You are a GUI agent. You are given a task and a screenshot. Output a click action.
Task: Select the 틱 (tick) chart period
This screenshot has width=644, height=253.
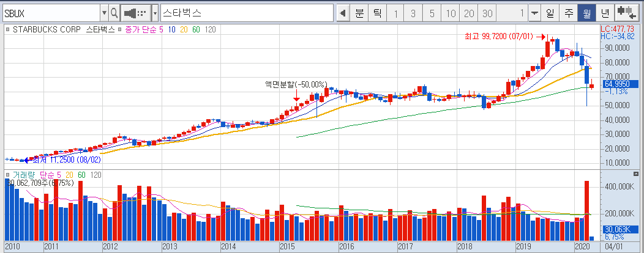tap(377, 13)
